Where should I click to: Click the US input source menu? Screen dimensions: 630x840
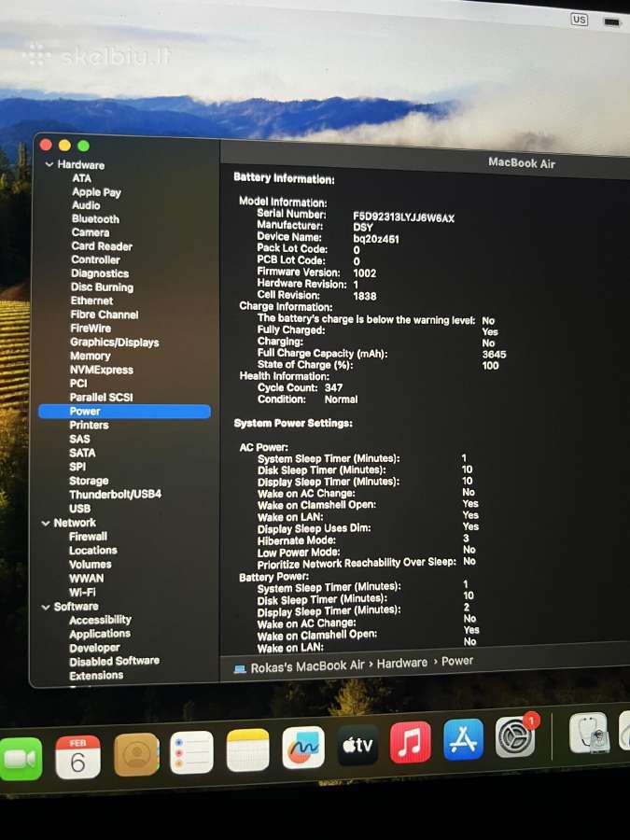tap(579, 20)
